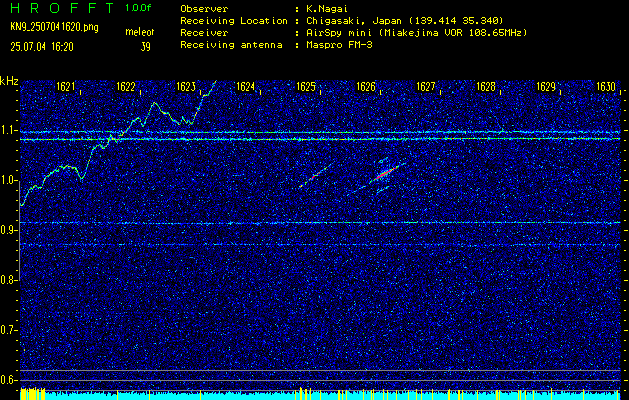Click the 1624 time marker
Viewport: 629px width, 400px height.
(x=246, y=86)
